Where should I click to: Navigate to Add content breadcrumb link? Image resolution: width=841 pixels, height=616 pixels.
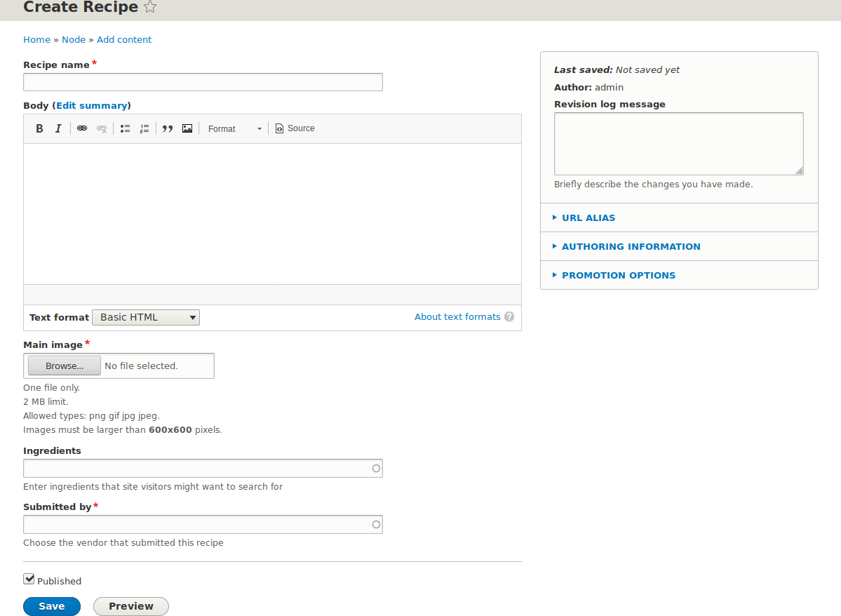click(x=124, y=39)
